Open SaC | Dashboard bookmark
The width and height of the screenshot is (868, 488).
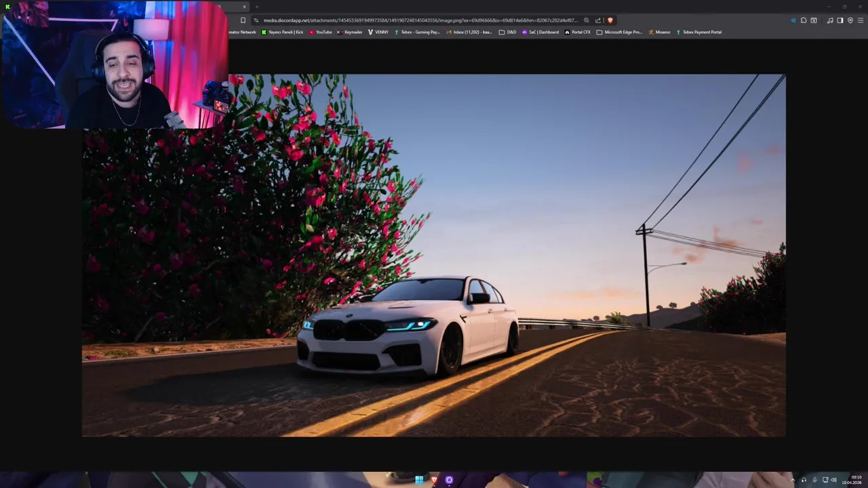[540, 32]
